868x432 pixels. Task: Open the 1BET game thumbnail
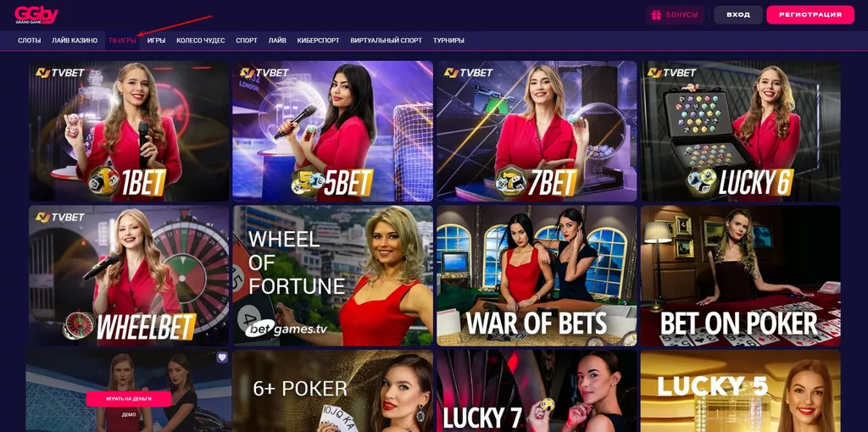coord(129,131)
